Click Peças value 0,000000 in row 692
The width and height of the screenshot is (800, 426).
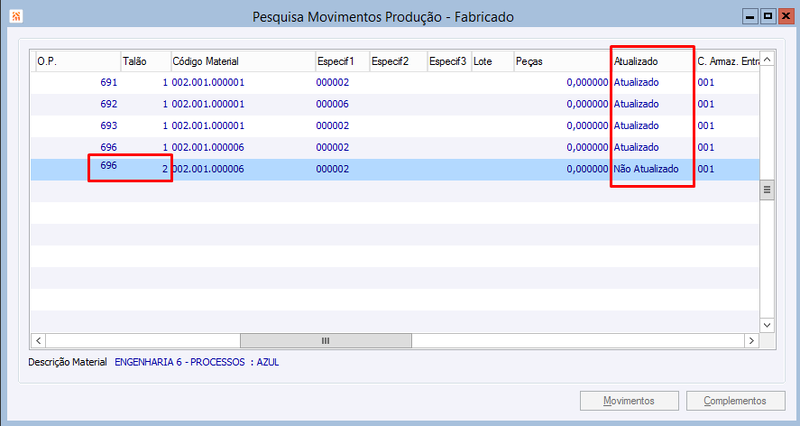coord(587,104)
